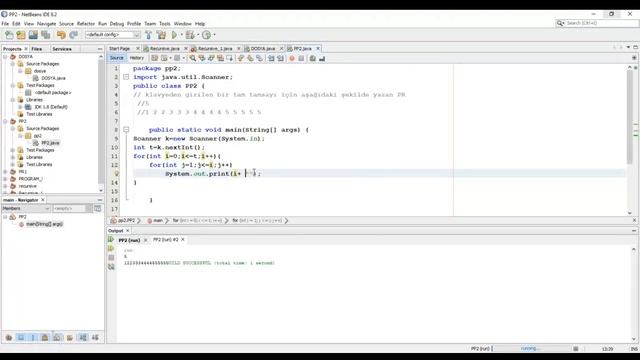Select main(String[] args) in Navigator
The image size is (640, 360).
(44, 224)
